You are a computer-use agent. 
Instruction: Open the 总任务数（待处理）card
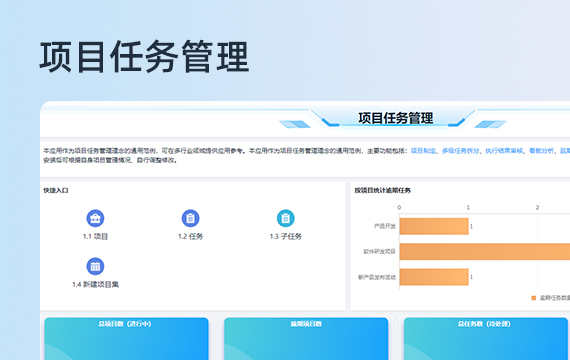[x=486, y=339]
